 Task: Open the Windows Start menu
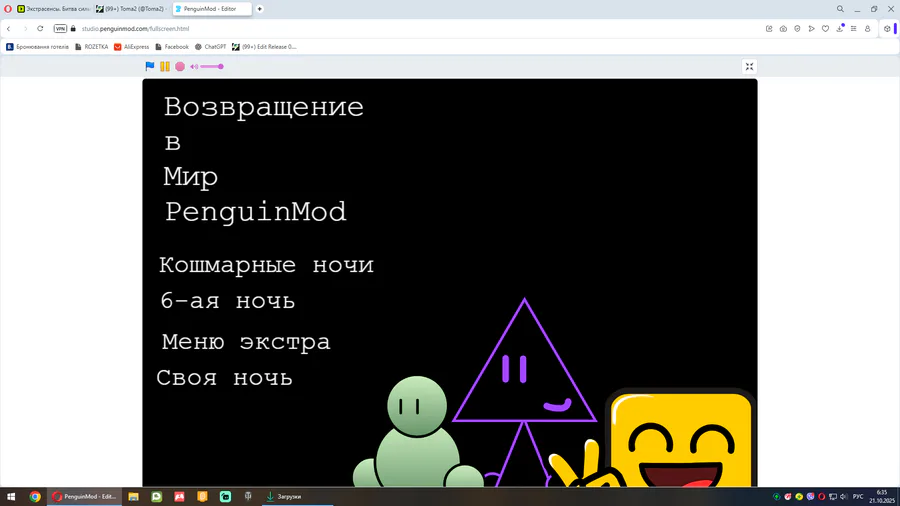[11, 497]
